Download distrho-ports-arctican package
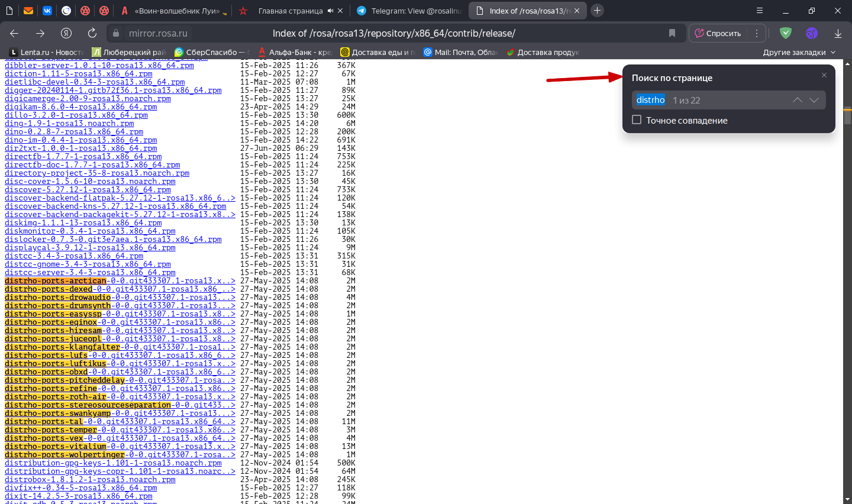The image size is (852, 504). pos(120,281)
